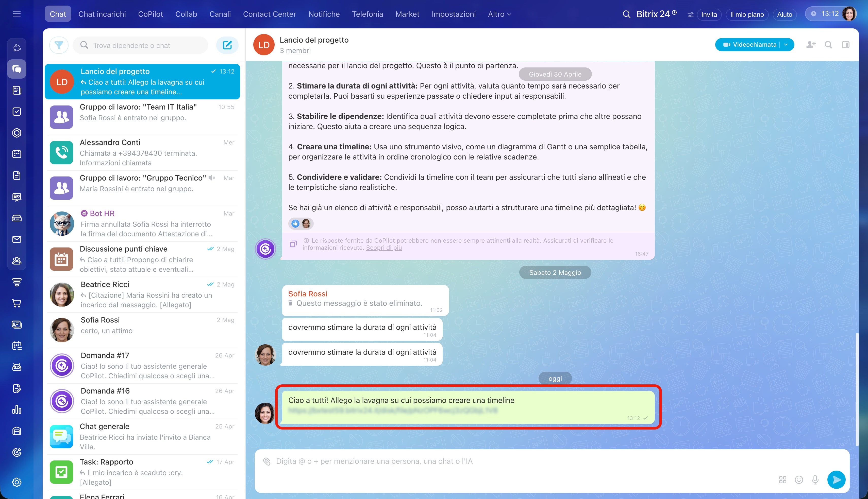Open the settings gear in sidebar

point(16,482)
